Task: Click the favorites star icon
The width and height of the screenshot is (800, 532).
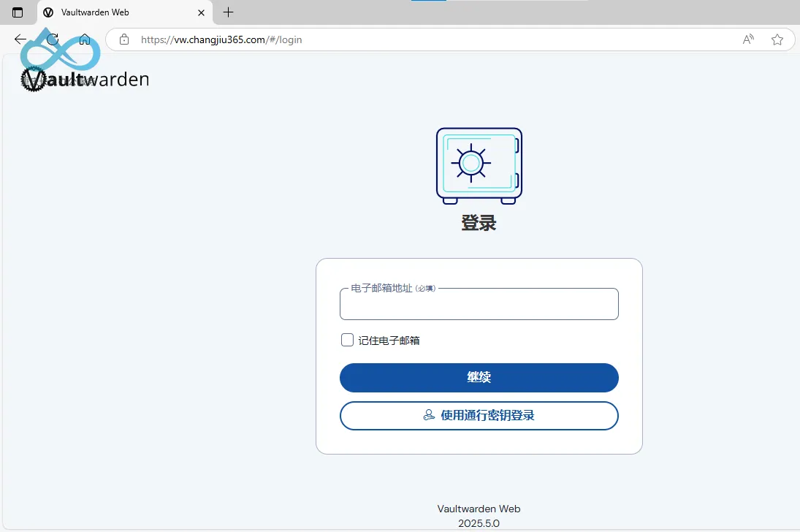Action: tap(777, 39)
